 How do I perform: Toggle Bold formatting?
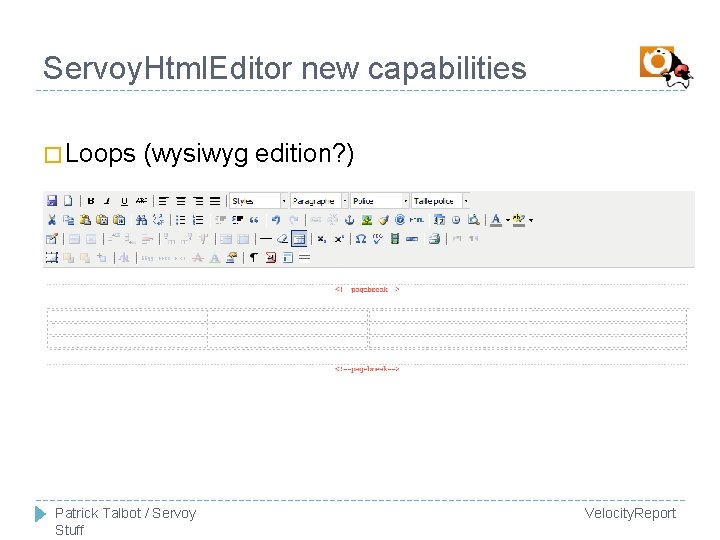point(91,201)
